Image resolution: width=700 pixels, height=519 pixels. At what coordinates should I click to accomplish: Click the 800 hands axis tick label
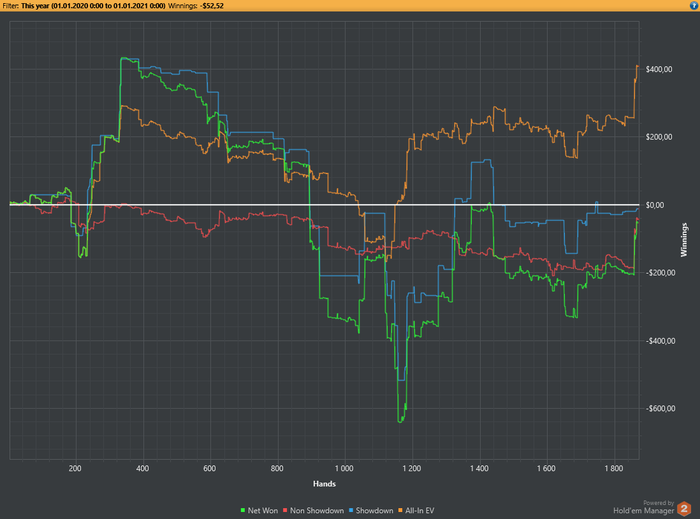click(x=277, y=468)
